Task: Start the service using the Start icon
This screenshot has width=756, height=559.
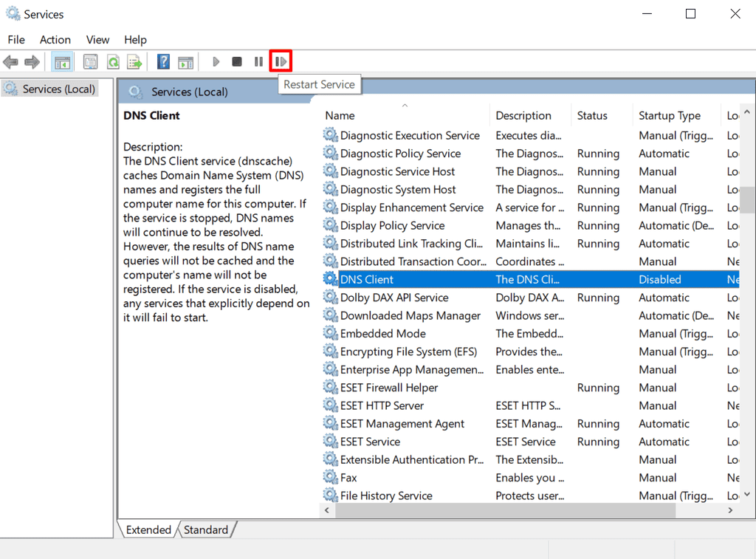Action: point(215,61)
